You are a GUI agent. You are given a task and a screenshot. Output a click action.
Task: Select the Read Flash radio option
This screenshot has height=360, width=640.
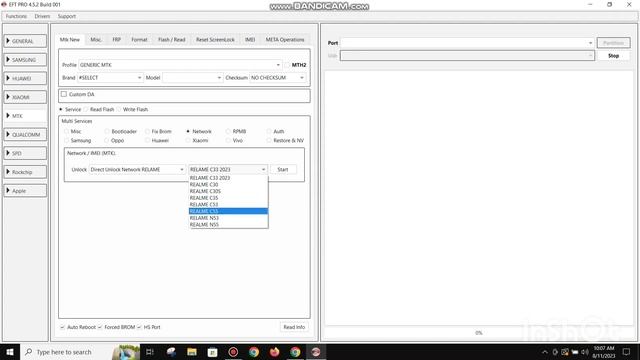click(x=86, y=109)
